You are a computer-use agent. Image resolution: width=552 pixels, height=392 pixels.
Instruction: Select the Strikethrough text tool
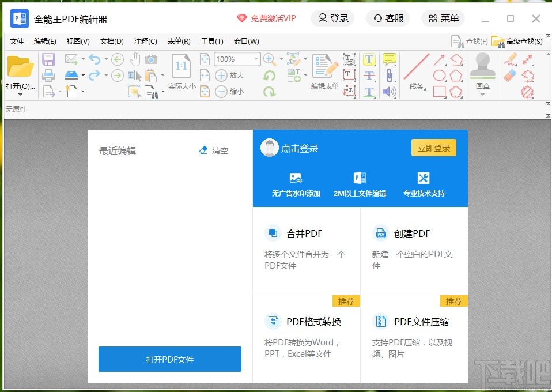pyautogui.click(x=369, y=76)
